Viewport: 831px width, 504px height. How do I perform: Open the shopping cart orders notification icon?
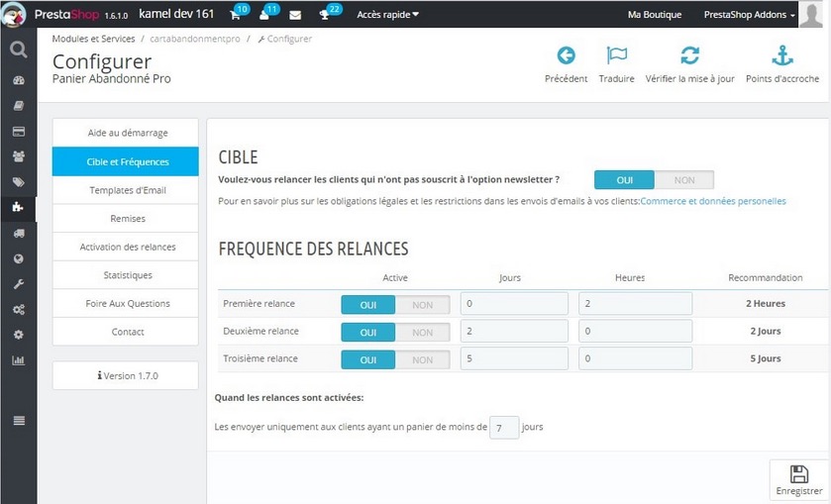coord(235,15)
